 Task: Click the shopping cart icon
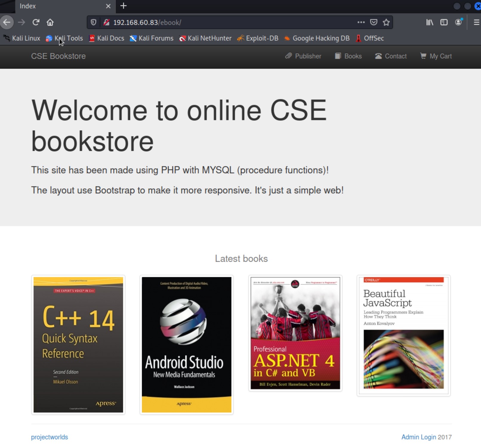pos(423,56)
